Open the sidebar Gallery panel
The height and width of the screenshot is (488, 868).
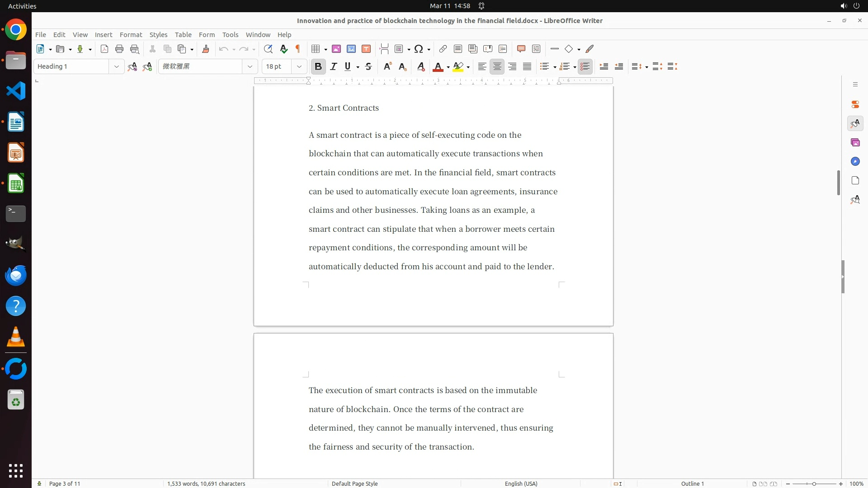coord(855,143)
